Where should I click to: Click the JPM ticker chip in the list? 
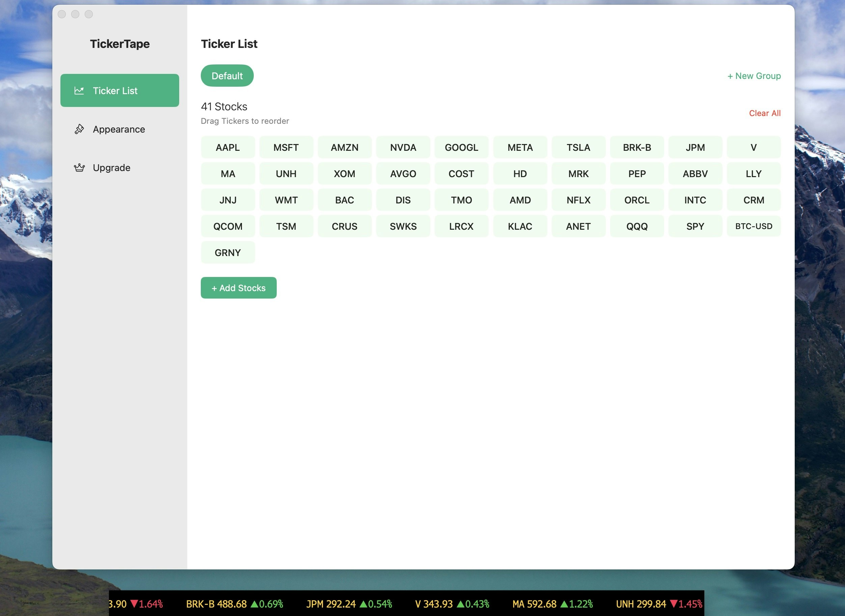coord(696,147)
